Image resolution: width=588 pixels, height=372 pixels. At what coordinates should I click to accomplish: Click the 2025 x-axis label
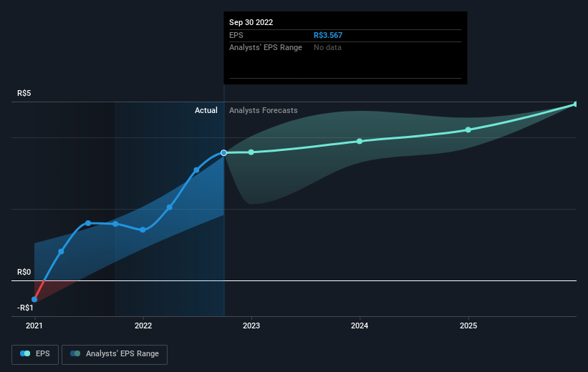[468, 325]
